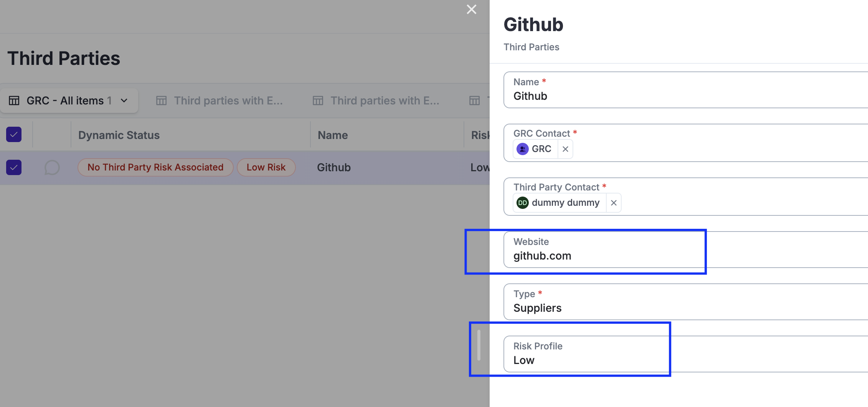The image size is (868, 407).
Task: Uncheck the Github row checkbox
Action: click(x=14, y=167)
